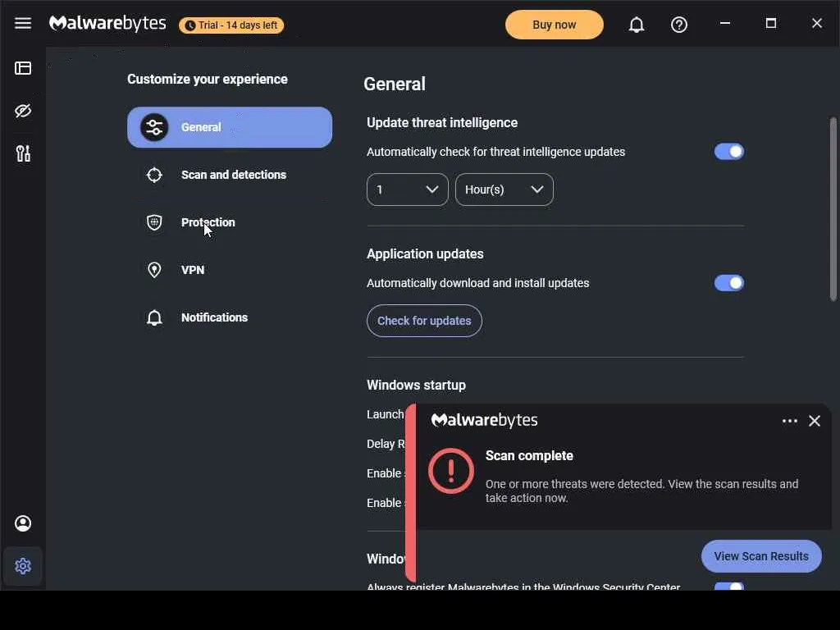Toggle automatic threat intelligence update checks
Screen dimensions: 840x630
(x=728, y=152)
